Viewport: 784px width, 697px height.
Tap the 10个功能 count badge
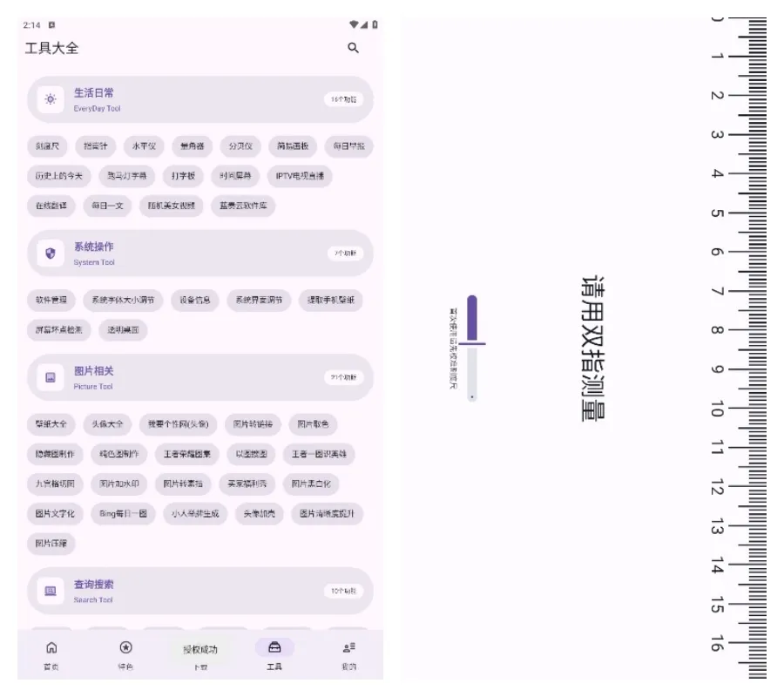[343, 591]
